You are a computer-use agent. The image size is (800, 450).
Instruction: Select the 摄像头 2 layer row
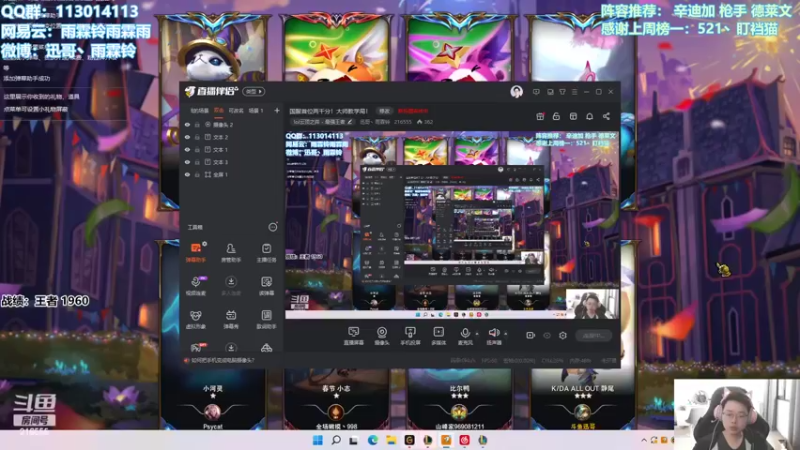pos(232,124)
